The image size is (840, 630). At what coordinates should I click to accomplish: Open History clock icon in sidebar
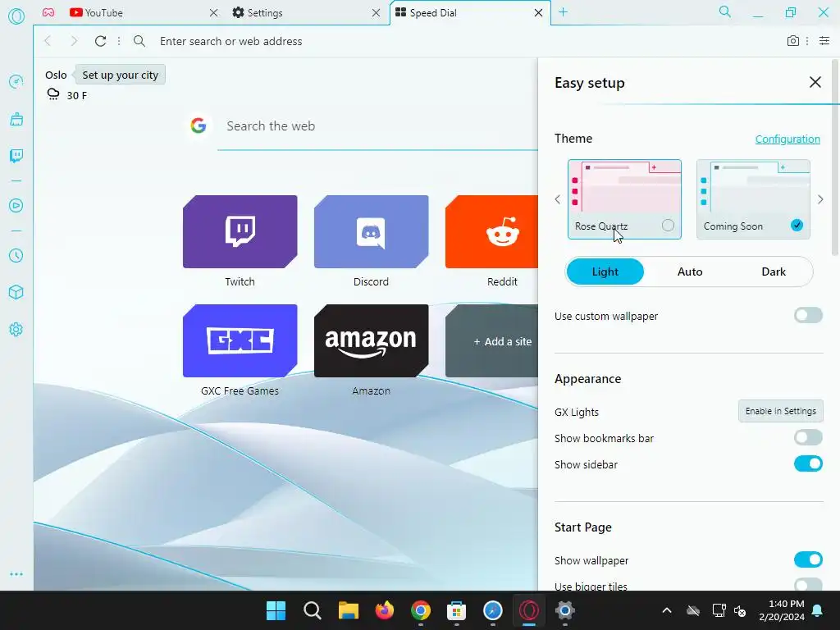click(16, 256)
